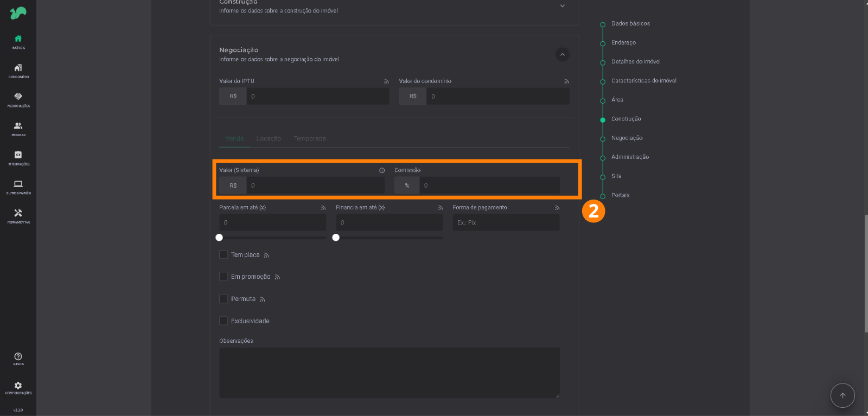
Task: Click the app logo in top-left
Action: [18, 13]
